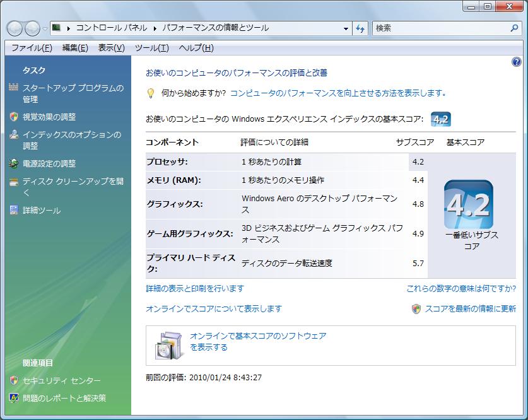Select the グラフィックス: row label
The height and width of the screenshot is (420, 528).
pyautogui.click(x=175, y=204)
